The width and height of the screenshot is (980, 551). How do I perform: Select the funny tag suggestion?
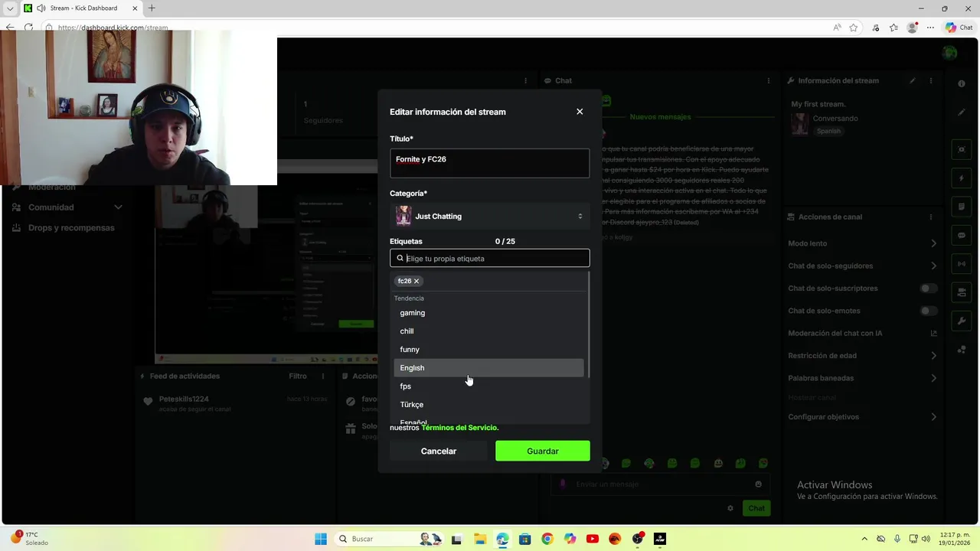pyautogui.click(x=488, y=350)
